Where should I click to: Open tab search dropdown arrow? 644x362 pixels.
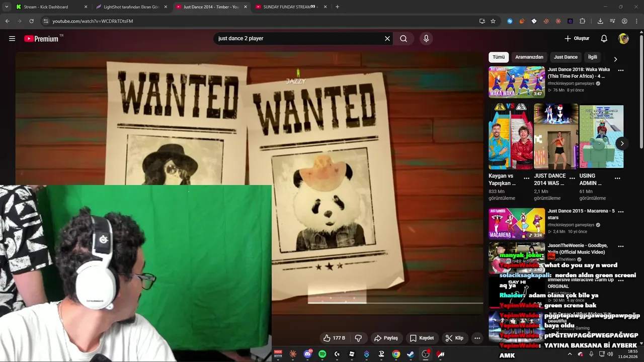6,7
